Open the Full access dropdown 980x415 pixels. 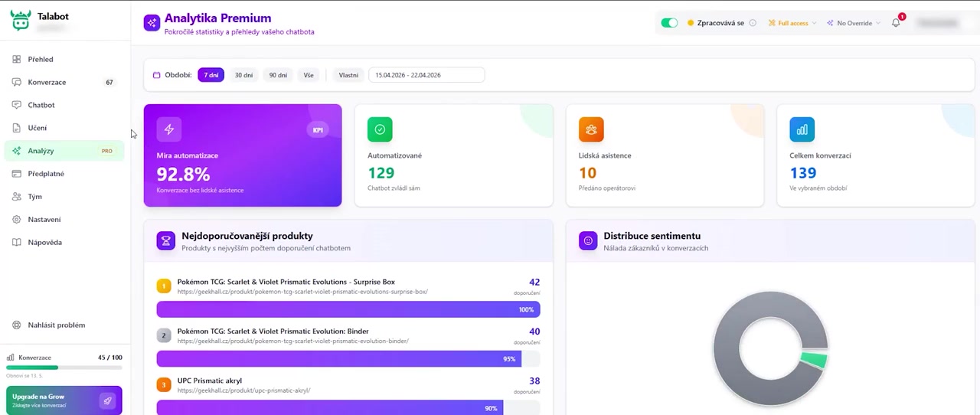[x=792, y=23]
